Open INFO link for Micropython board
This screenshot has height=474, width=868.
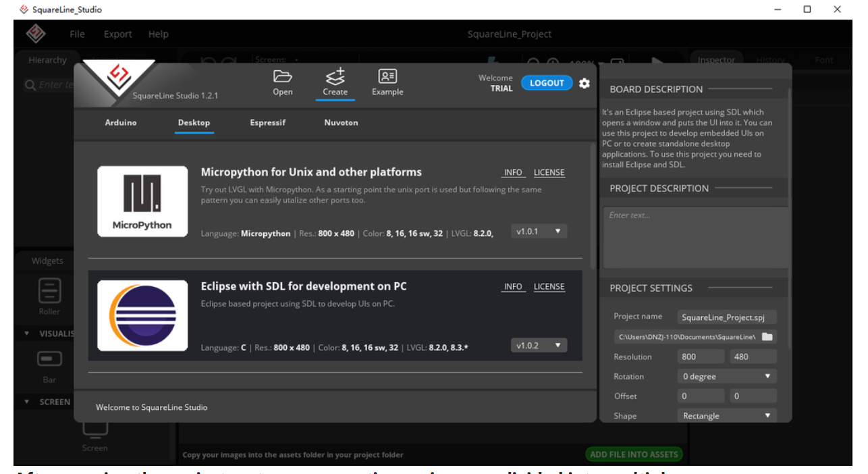[x=513, y=172]
